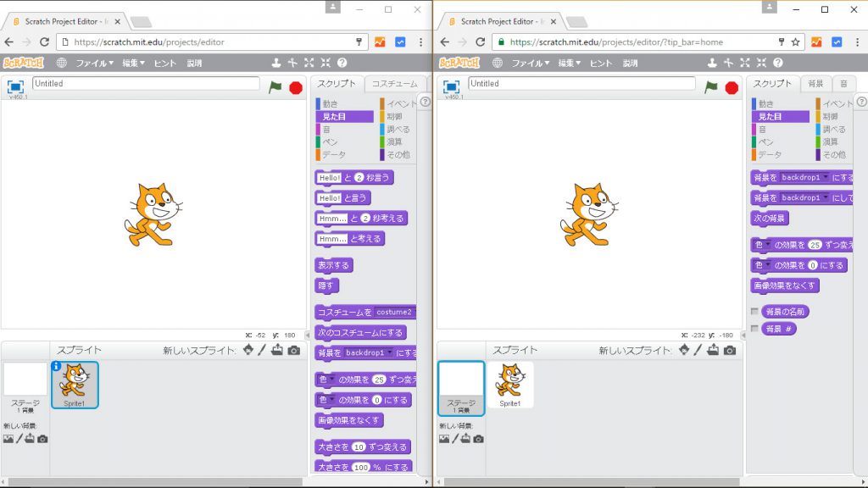Open color effect dropdown in right 色の効果を0 block
The height and width of the screenshot is (488, 868).
coord(762,265)
